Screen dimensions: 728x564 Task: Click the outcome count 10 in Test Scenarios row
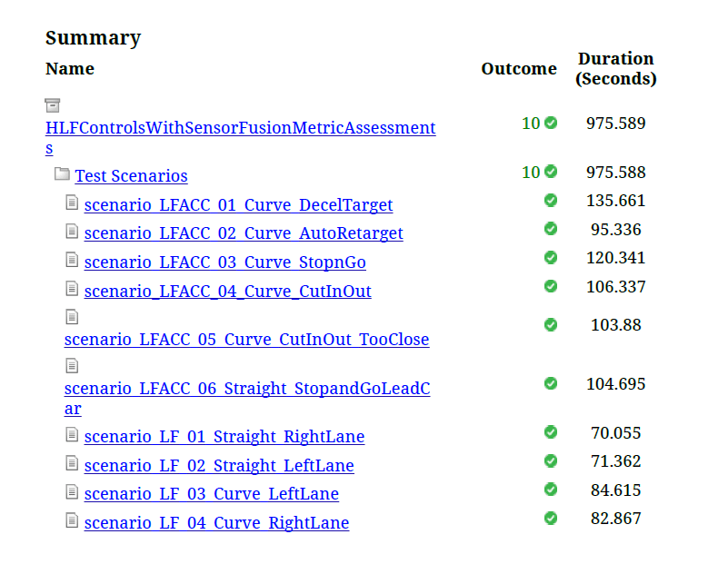531,172
